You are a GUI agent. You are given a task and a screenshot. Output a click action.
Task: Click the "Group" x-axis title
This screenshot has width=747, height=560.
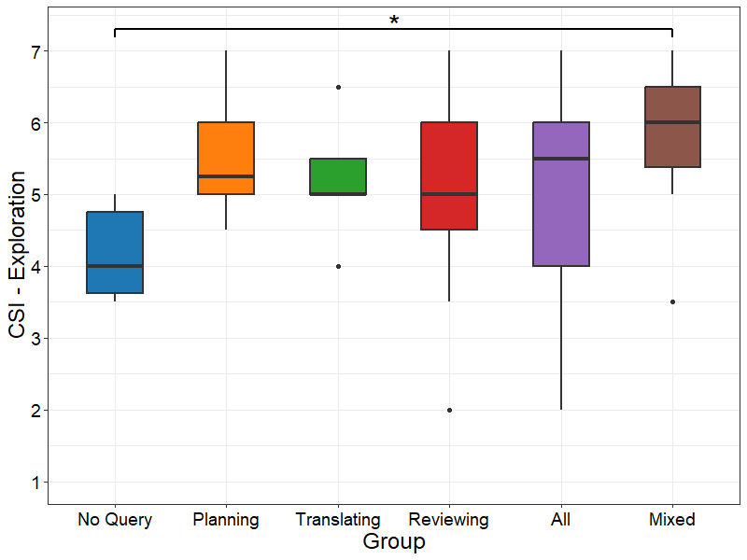(x=394, y=542)
